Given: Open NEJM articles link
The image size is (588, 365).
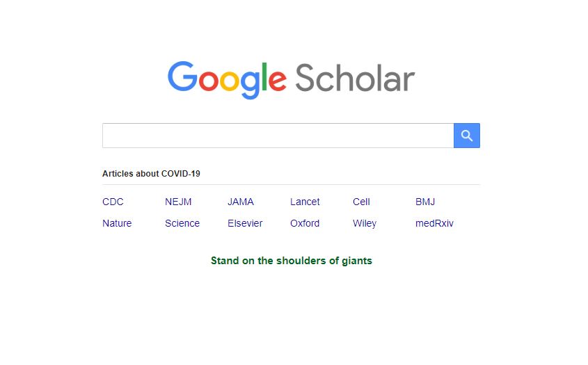Looking at the screenshot, I should [178, 202].
